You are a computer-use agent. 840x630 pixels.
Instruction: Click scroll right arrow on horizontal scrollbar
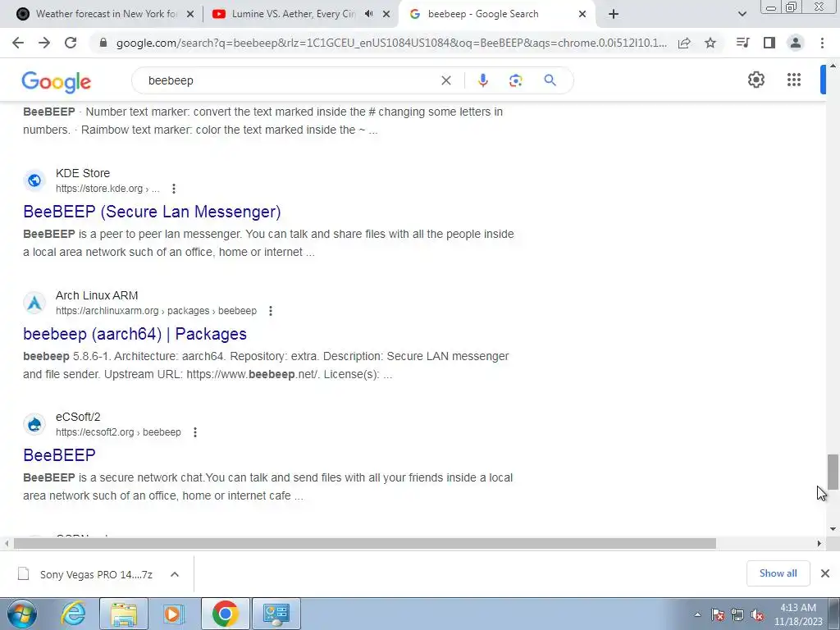819,543
